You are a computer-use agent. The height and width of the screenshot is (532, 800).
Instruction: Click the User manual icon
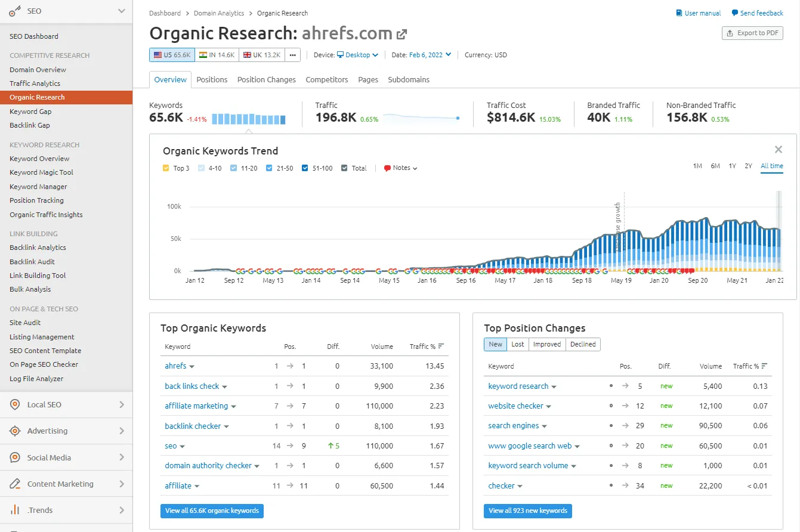pyautogui.click(x=678, y=13)
